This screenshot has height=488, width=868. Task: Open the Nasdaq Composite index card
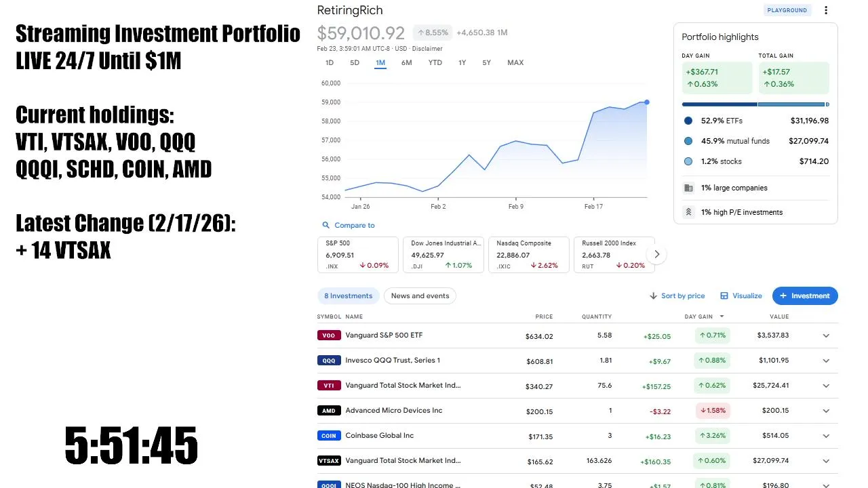point(529,255)
